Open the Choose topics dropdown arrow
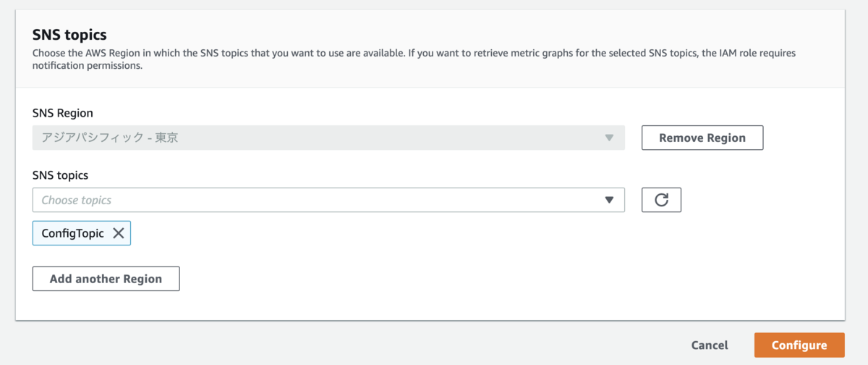 coord(609,200)
